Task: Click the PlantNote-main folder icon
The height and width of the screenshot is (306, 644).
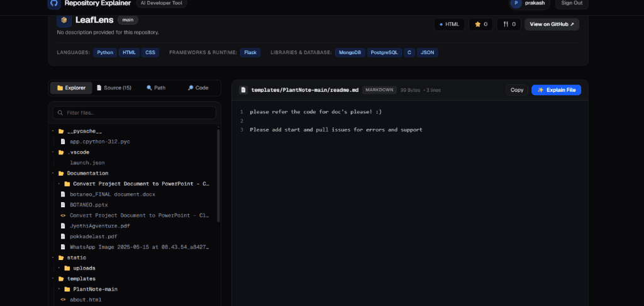Action: (x=67, y=289)
